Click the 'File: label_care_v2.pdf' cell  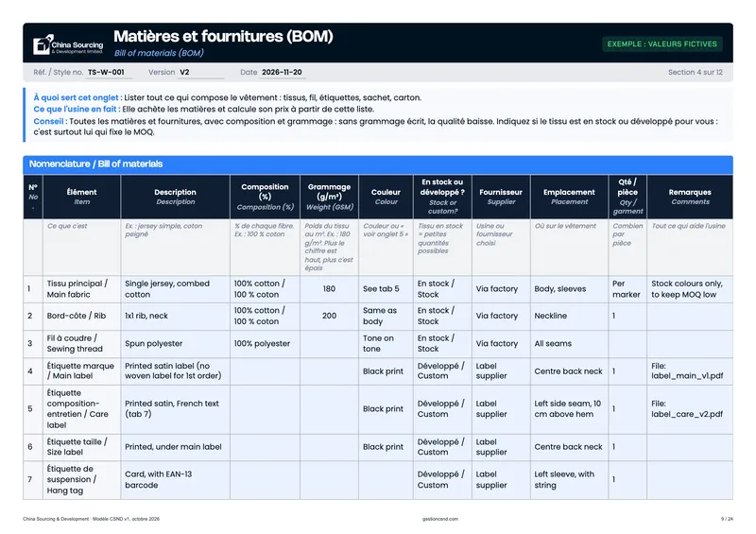[690, 409]
